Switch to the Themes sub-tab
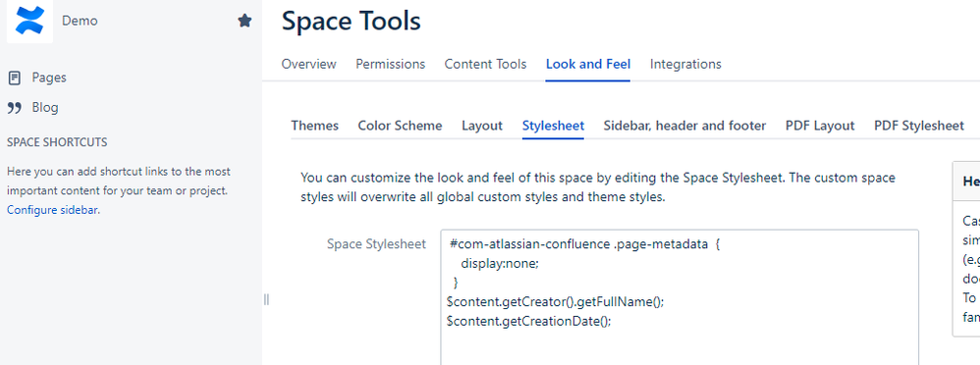Image resolution: width=980 pixels, height=365 pixels. click(x=315, y=126)
